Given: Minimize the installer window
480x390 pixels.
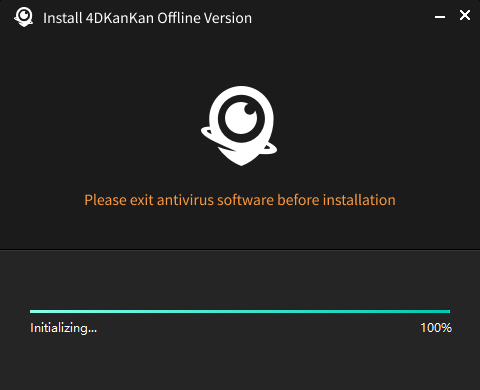Looking at the screenshot, I should [x=440, y=17].
